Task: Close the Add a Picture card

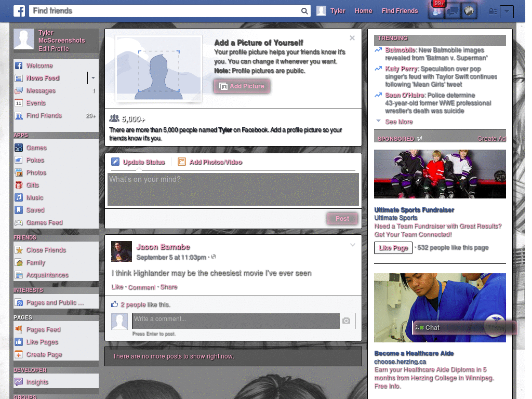Action: pyautogui.click(x=352, y=38)
